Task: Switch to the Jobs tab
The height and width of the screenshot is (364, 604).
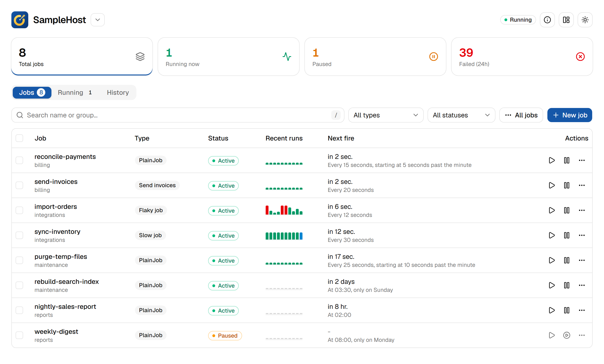Action: (32, 93)
